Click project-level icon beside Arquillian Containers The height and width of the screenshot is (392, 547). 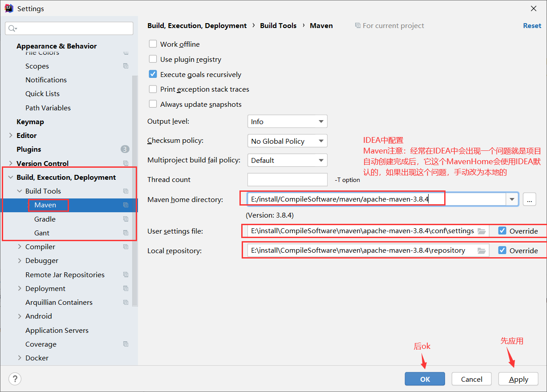126,302
